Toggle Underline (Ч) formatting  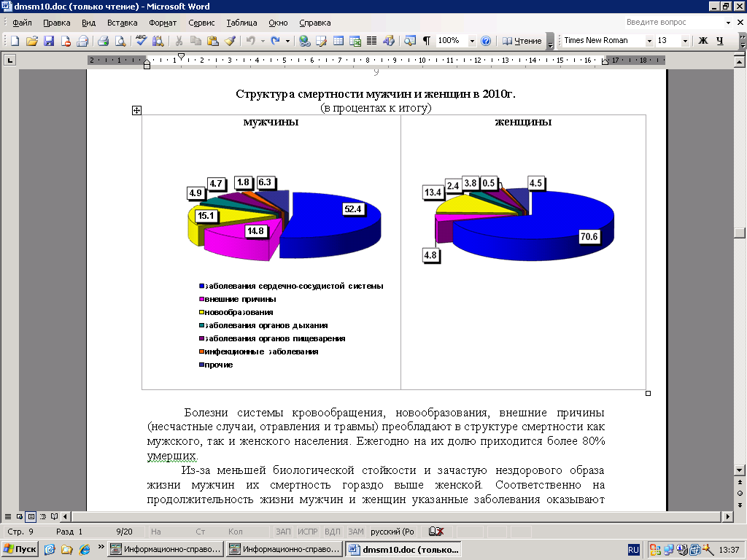pos(719,41)
